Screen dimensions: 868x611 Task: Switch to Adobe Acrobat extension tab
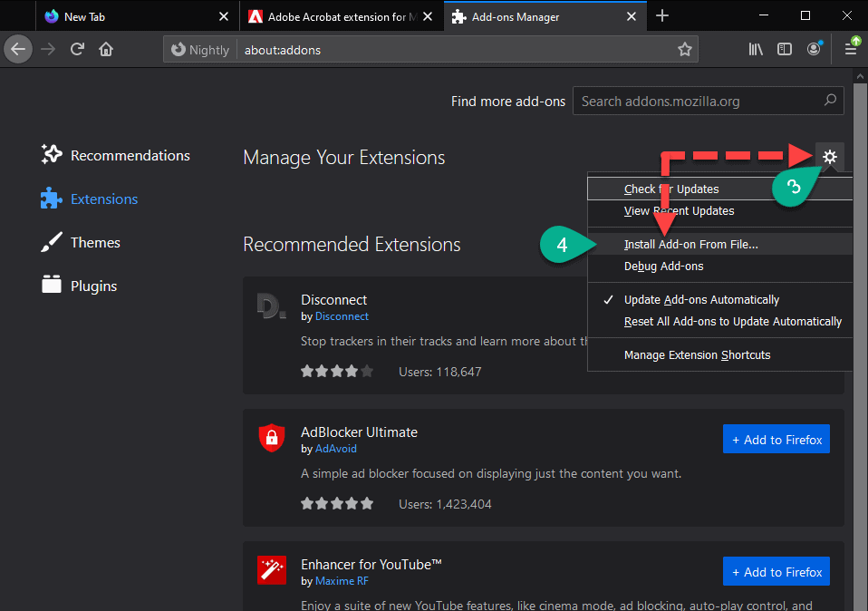click(341, 16)
